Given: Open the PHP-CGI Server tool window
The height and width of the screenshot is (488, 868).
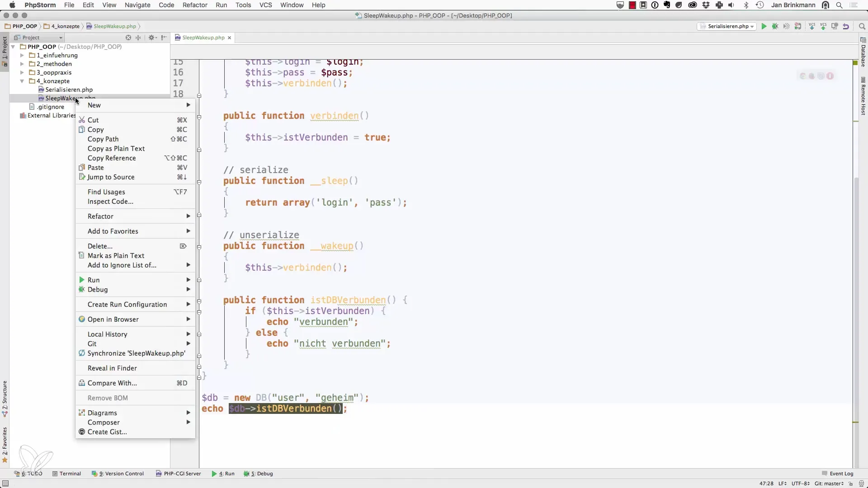Looking at the screenshot, I should click(178, 474).
